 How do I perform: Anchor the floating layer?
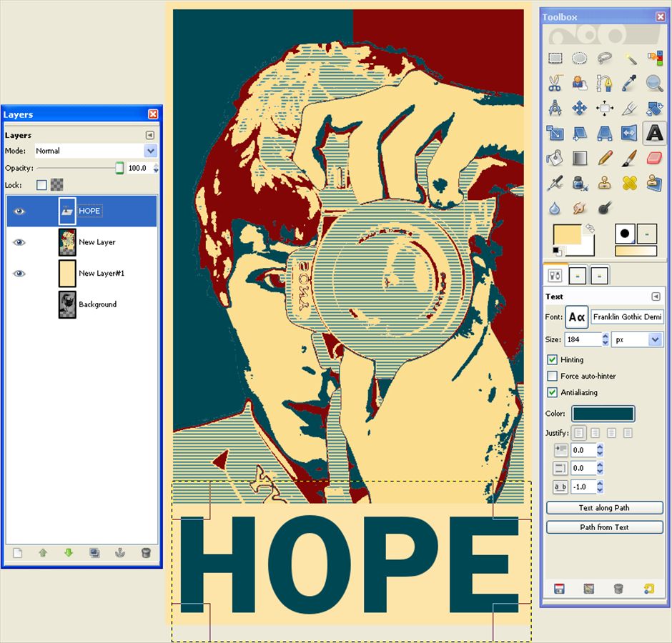(x=120, y=552)
